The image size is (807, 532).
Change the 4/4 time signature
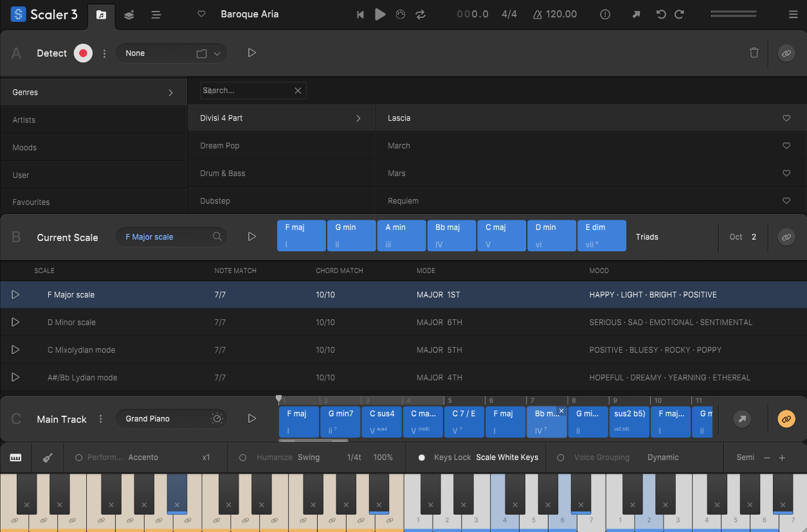(509, 14)
